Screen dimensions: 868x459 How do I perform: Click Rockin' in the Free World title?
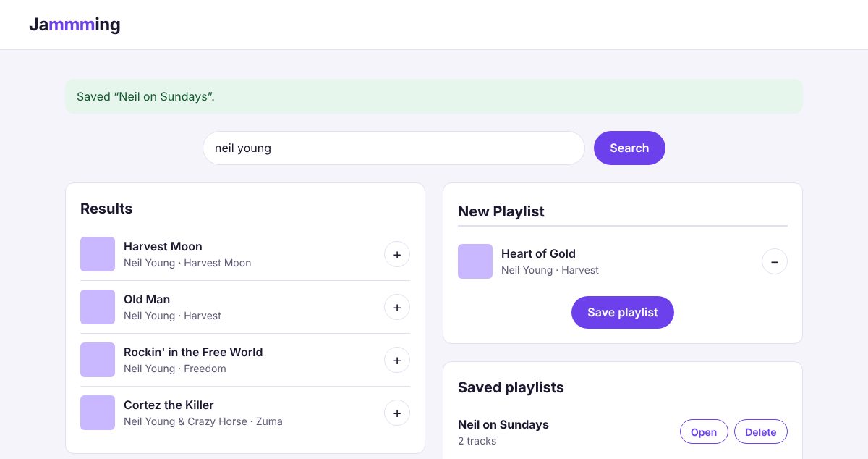[x=193, y=352]
